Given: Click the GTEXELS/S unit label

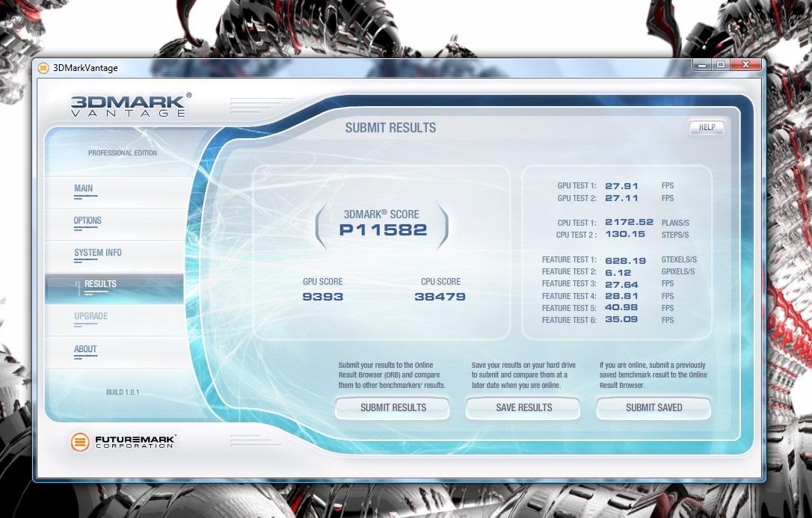Looking at the screenshot, I should [679, 260].
